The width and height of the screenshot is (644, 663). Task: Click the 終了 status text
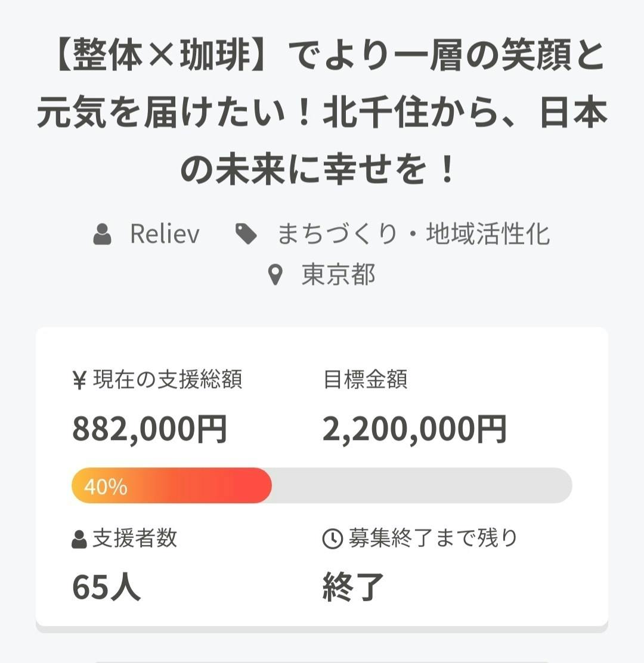353,587
